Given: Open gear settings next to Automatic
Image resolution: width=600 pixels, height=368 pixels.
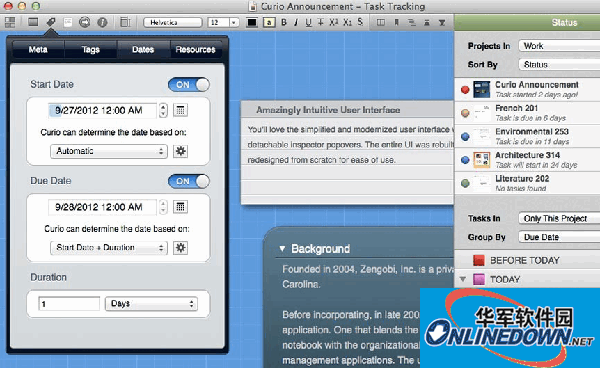Looking at the screenshot, I should [x=180, y=151].
